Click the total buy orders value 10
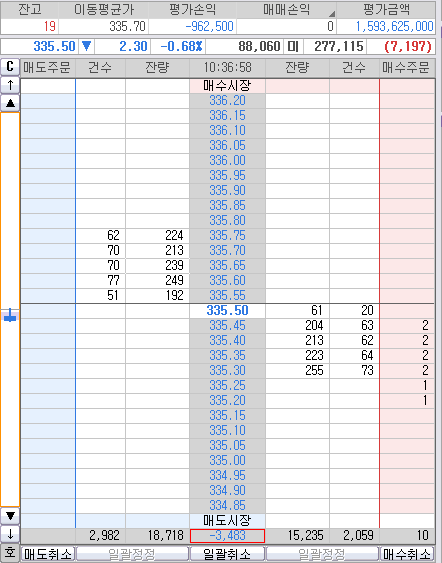Viewport: 442px width, 563px height. [423, 536]
